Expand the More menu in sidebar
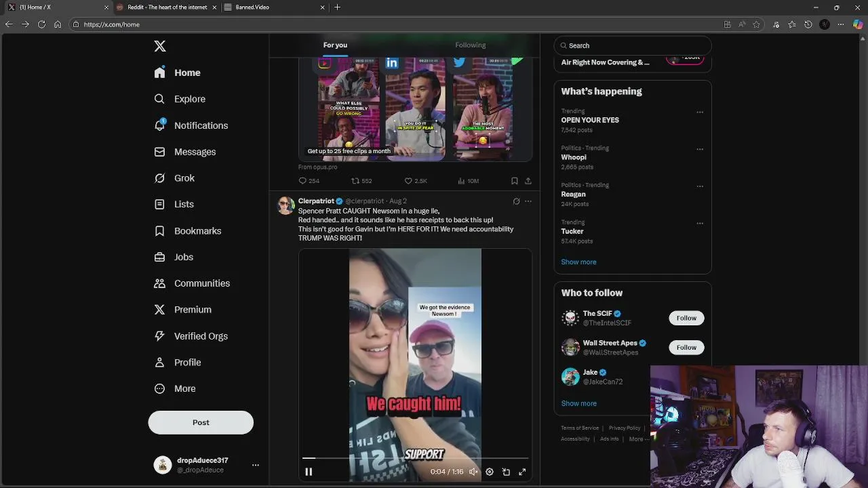Viewport: 868px width, 488px height. click(x=174, y=388)
